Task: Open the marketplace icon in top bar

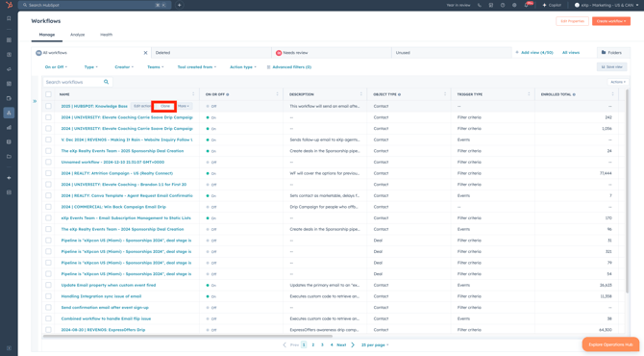Action: point(491,5)
